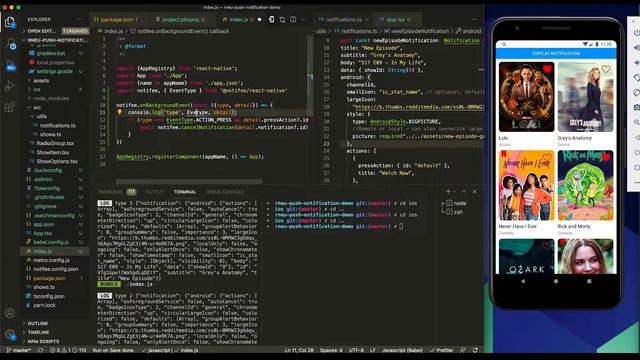Open the Accounts menu in activity bar
Screen dimensions: 640x360
coord(10,313)
